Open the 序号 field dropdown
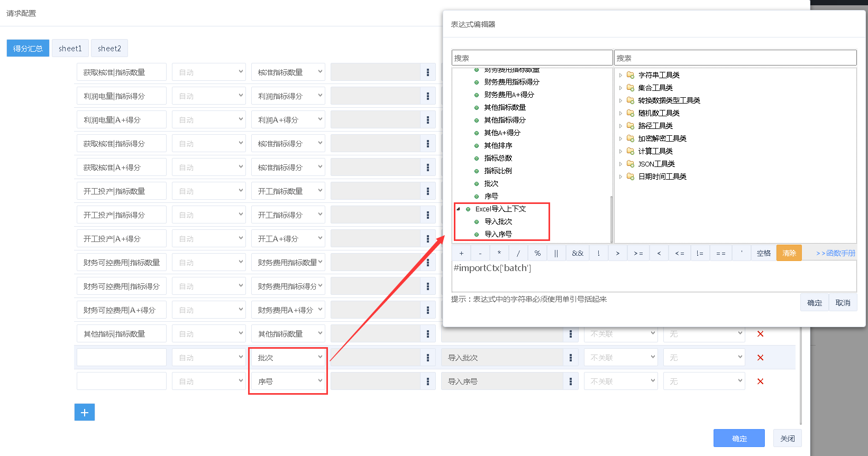The image size is (868, 456). point(288,381)
